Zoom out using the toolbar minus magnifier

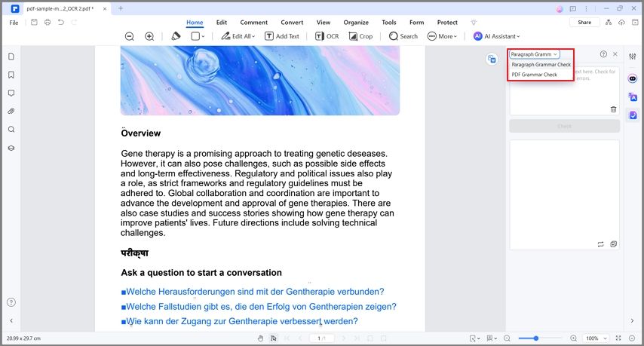(x=130, y=36)
